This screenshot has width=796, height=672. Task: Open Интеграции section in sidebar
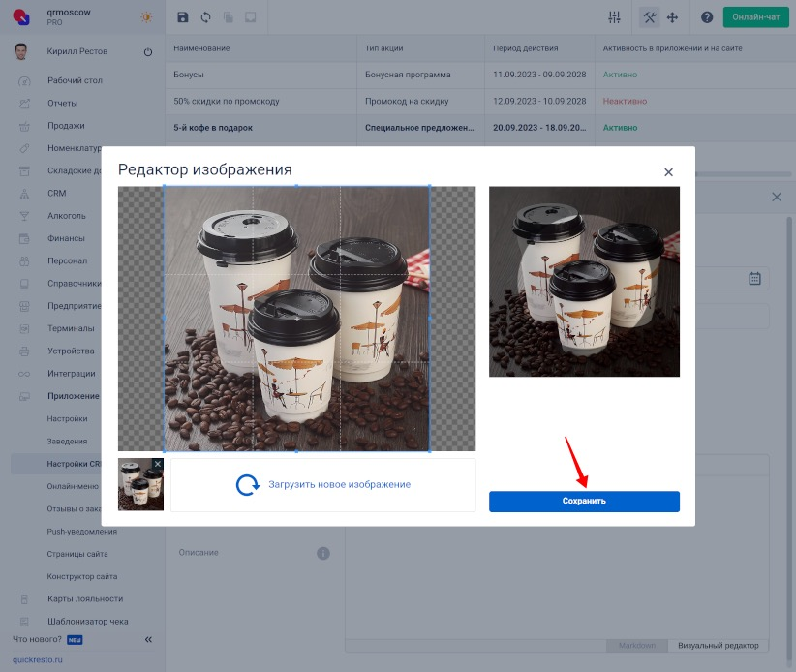[71, 374]
